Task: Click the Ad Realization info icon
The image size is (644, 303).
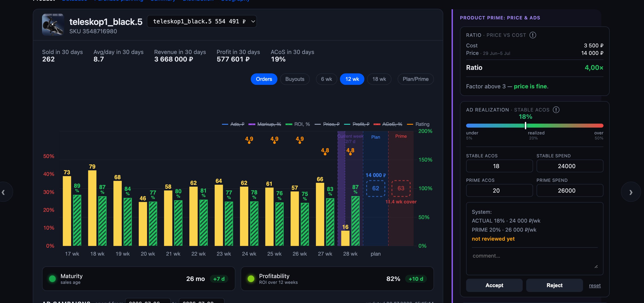Action: point(556,110)
